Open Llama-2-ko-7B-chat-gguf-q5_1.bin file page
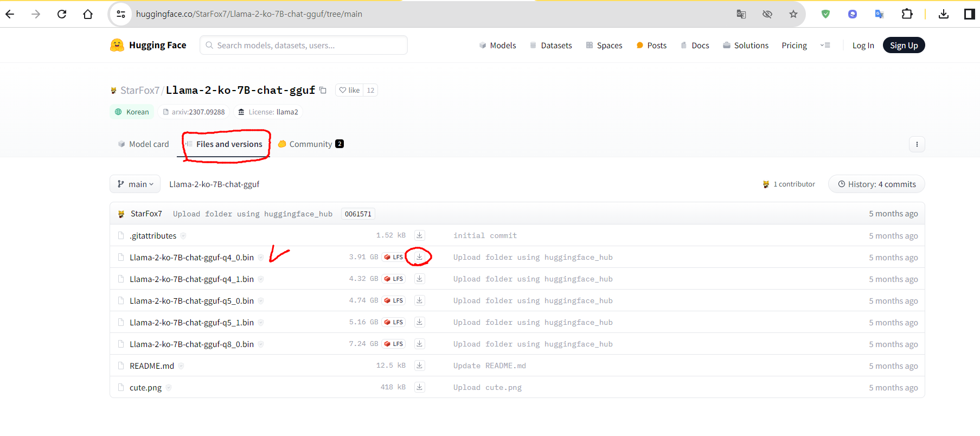980x436 pixels. (x=191, y=322)
